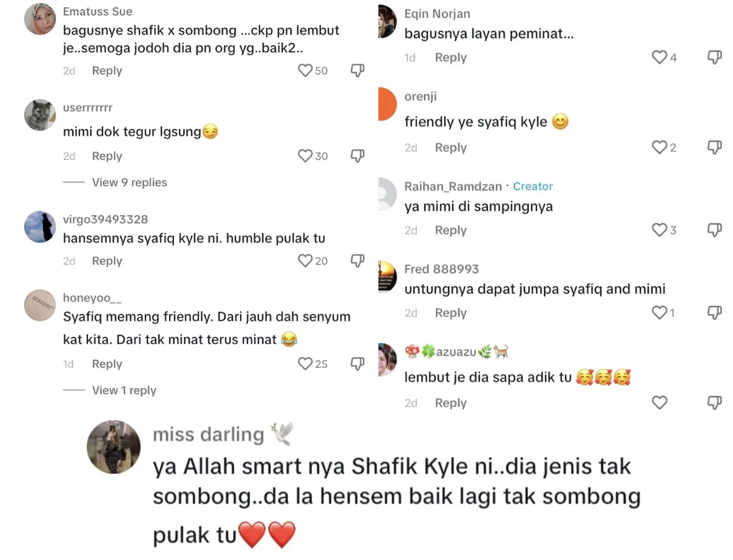
Task: Open userrrrrrr's cat avatar
Action: point(40,115)
